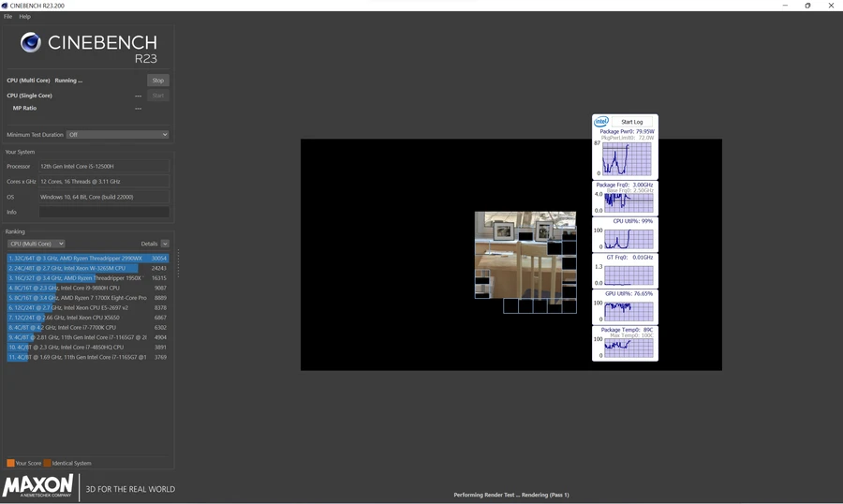The width and height of the screenshot is (843, 504).
Task: Open the Help menu
Action: pos(24,17)
